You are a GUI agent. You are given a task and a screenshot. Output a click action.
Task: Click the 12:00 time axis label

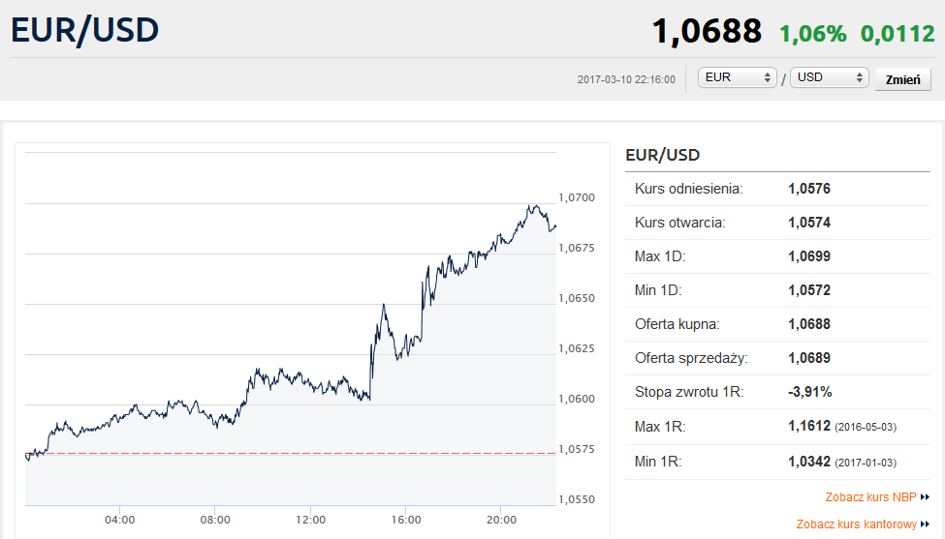click(x=311, y=520)
